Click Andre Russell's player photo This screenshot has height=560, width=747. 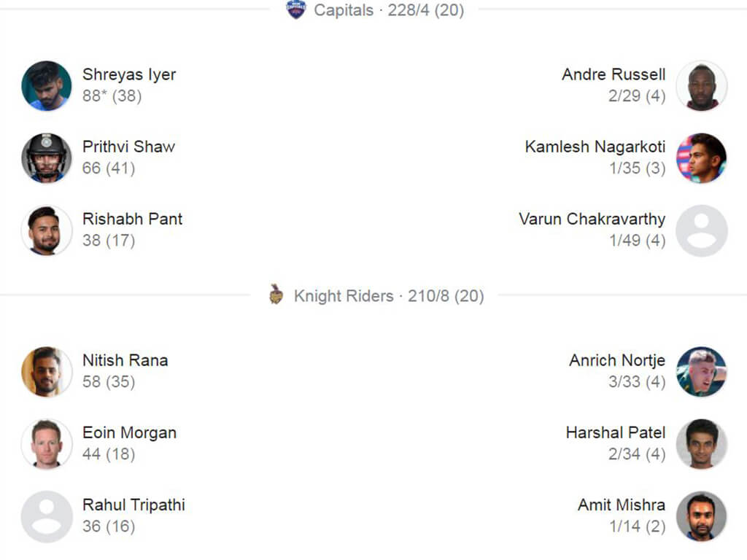[701, 86]
